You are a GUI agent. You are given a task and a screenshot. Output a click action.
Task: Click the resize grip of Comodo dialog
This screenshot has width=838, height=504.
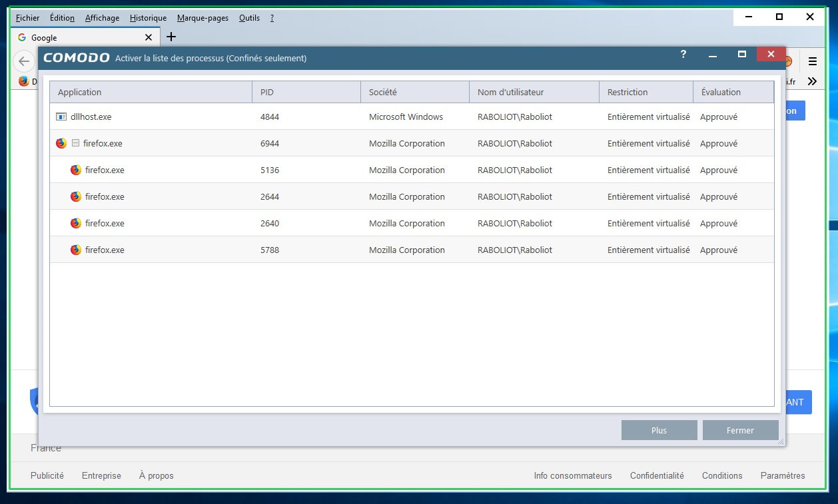(x=781, y=441)
